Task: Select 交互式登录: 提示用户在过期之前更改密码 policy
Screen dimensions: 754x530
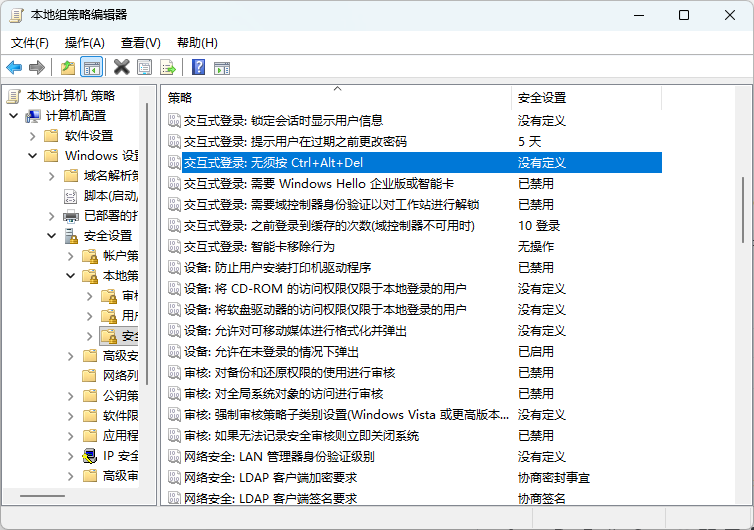Action: pos(295,141)
